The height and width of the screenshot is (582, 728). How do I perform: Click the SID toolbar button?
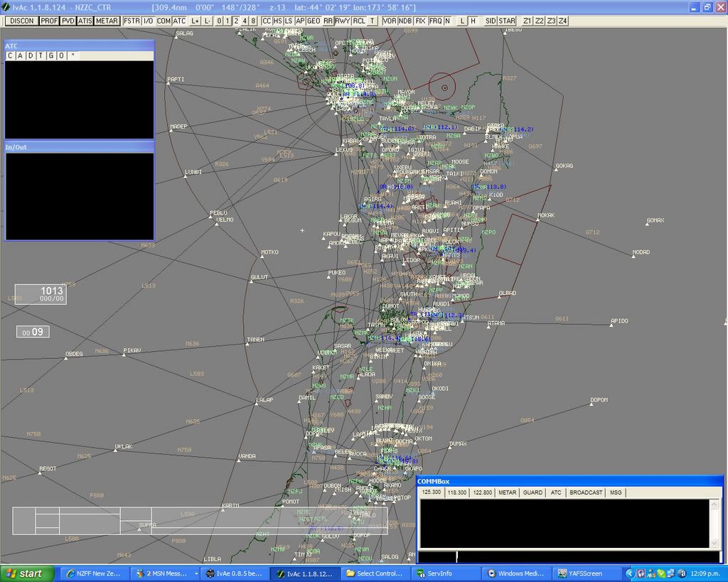pyautogui.click(x=490, y=21)
